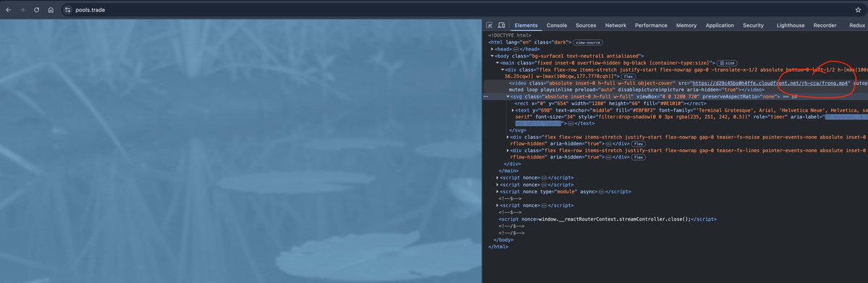
Task: Switch to the Network tab
Action: point(615,25)
